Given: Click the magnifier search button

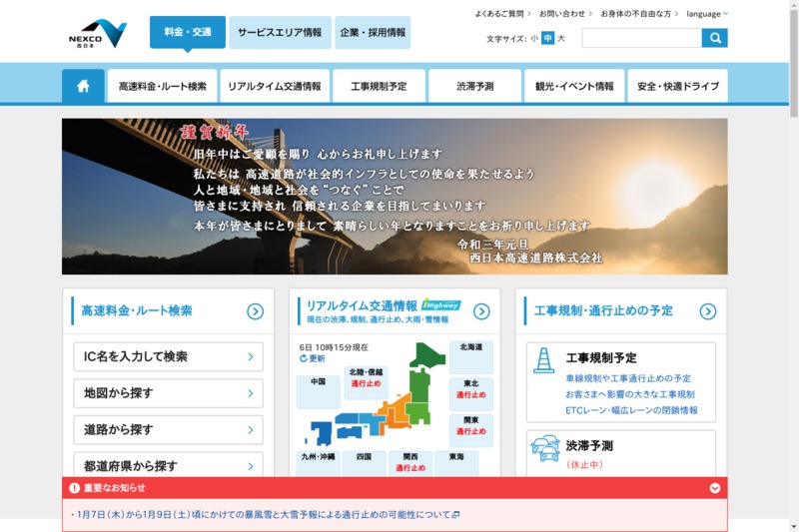Looking at the screenshot, I should [x=714, y=38].
